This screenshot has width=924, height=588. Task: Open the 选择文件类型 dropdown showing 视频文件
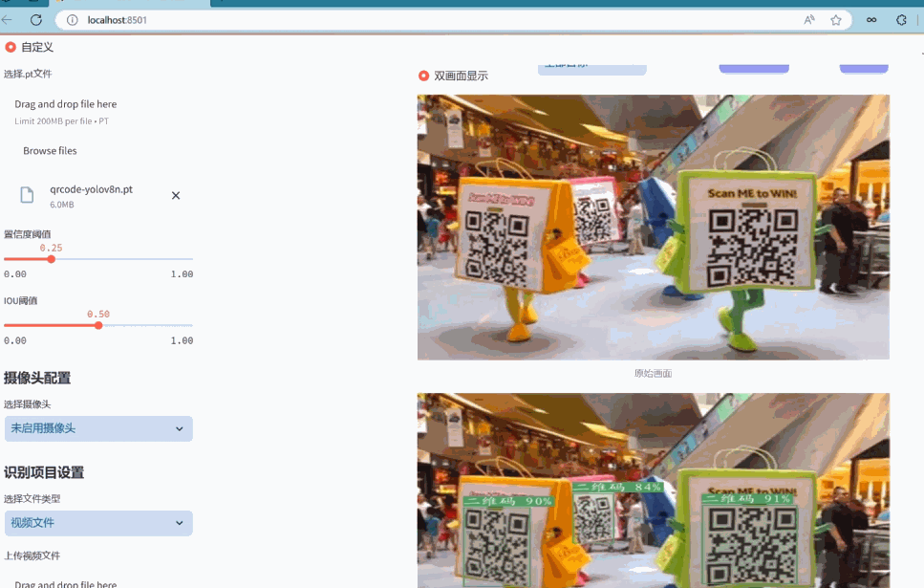[x=98, y=523]
